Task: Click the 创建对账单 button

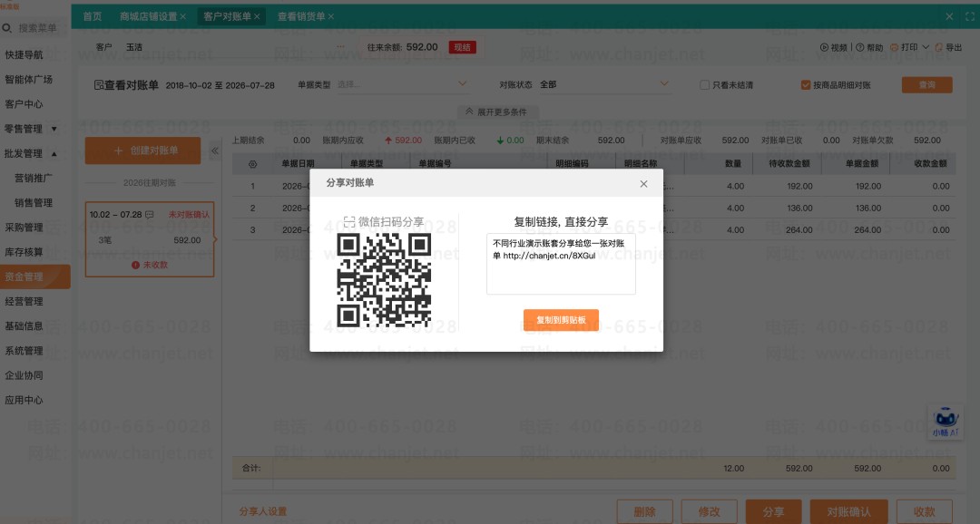Action: (142, 150)
